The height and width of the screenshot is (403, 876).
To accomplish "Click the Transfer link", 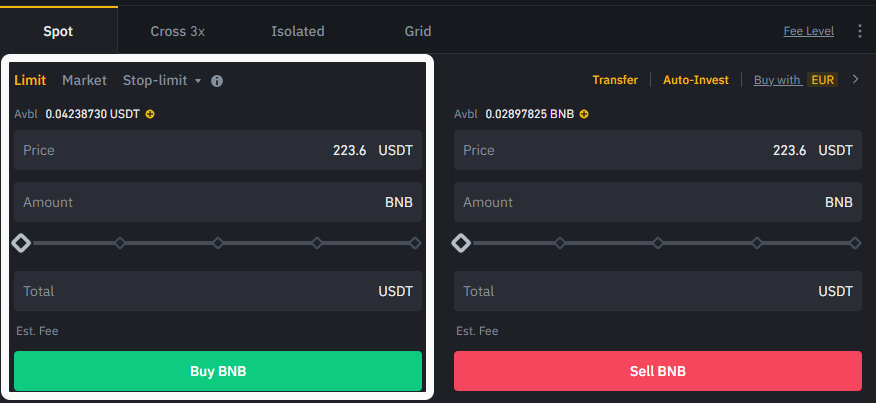I will click(615, 80).
